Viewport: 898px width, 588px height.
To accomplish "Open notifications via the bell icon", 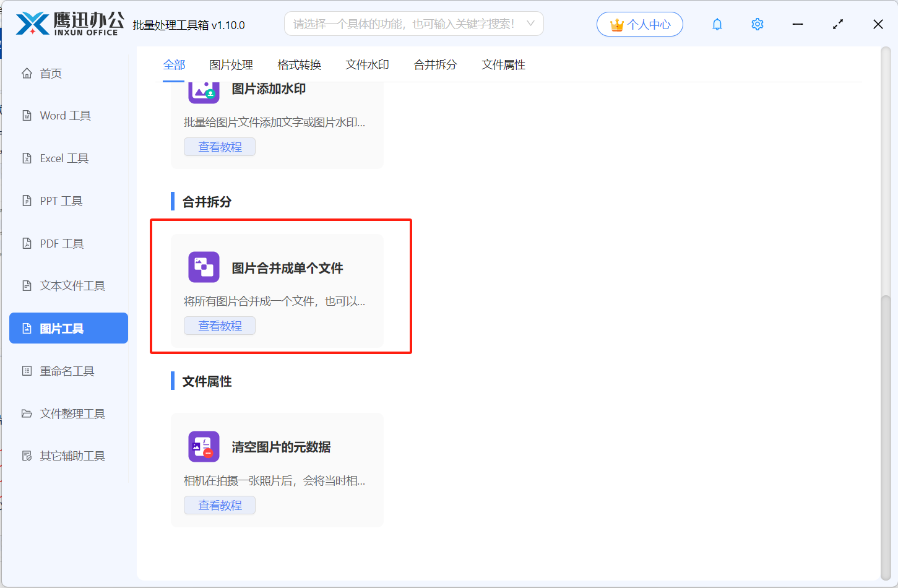I will pos(717,24).
